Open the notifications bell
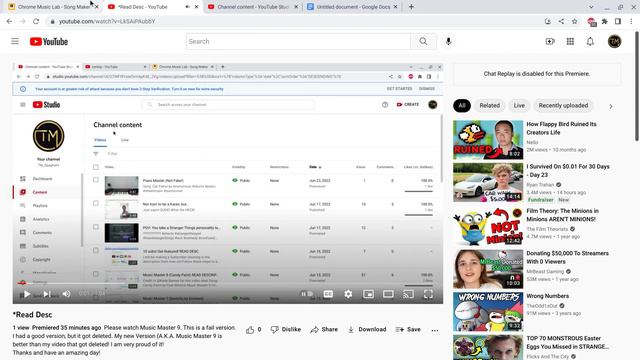 point(590,41)
